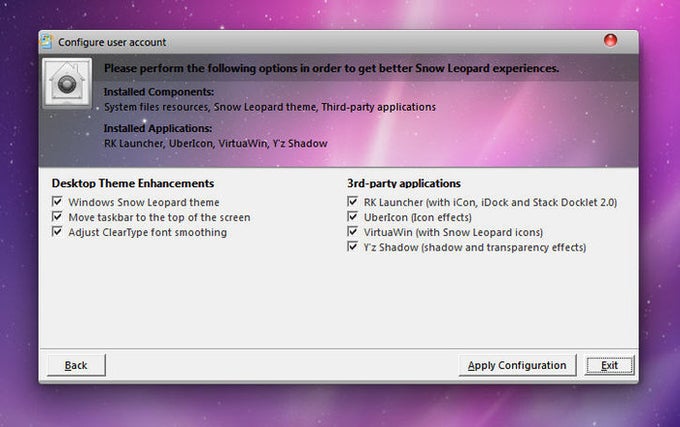Toggle UberIcon icon effects checkbox

(x=353, y=217)
